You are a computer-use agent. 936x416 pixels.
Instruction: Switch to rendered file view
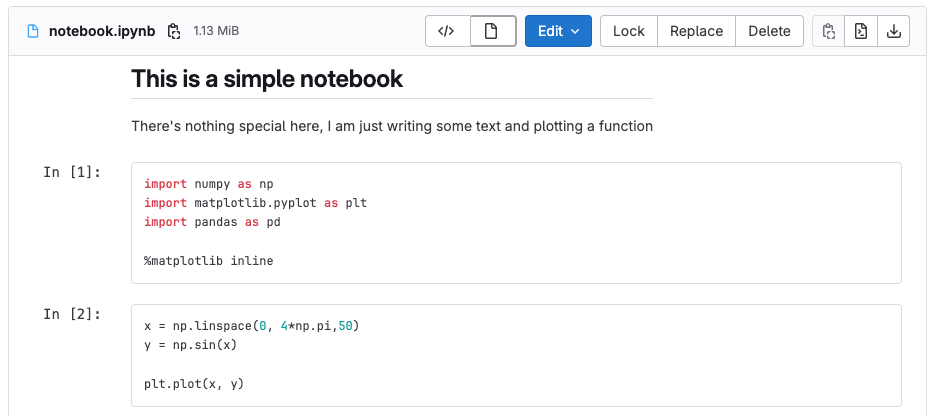tap(492, 31)
